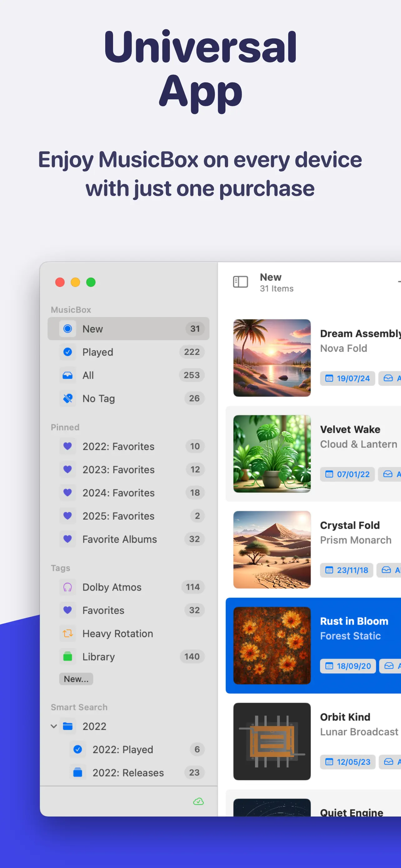
Task: Toggle the sidebar with the panel icon
Action: click(x=240, y=282)
